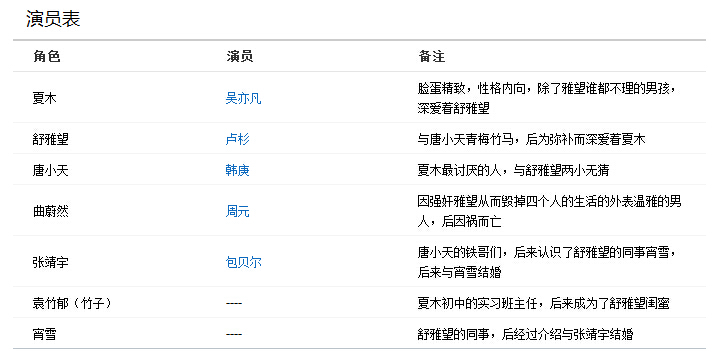
Task: Open the 卢杉 actor link
Action: pos(237,139)
